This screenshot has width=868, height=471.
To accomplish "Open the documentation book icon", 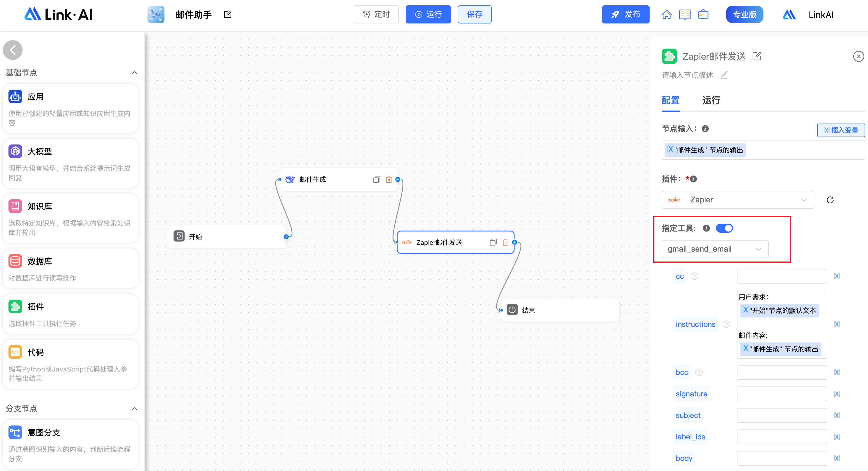I will coord(684,14).
